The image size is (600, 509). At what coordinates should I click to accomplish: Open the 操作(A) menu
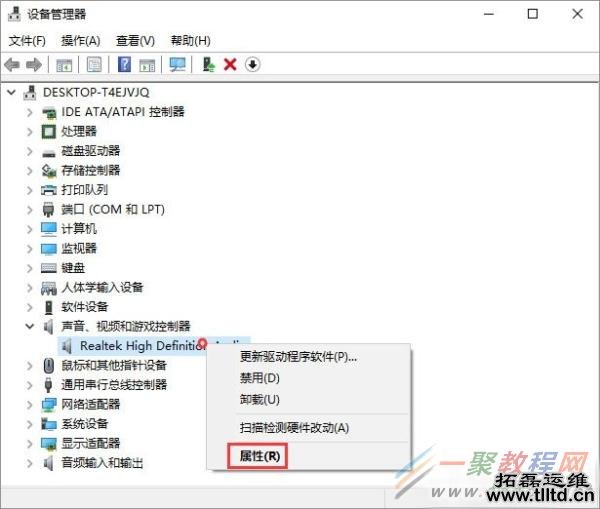[81, 41]
